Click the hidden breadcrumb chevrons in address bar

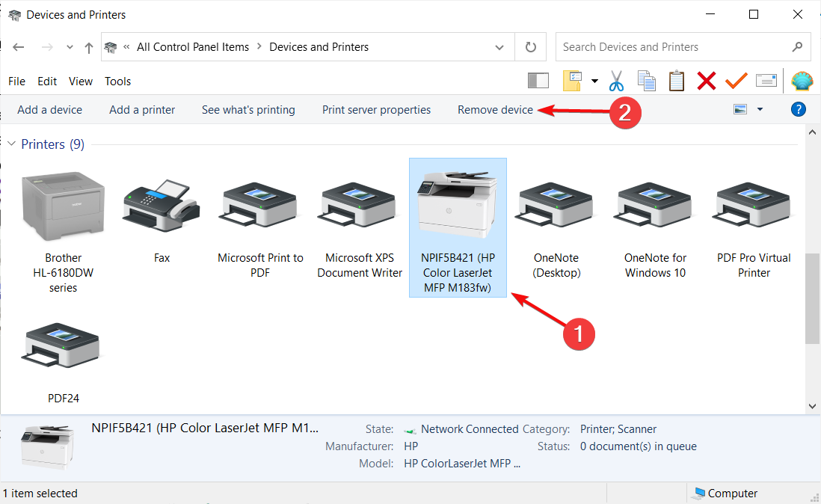coord(126,47)
